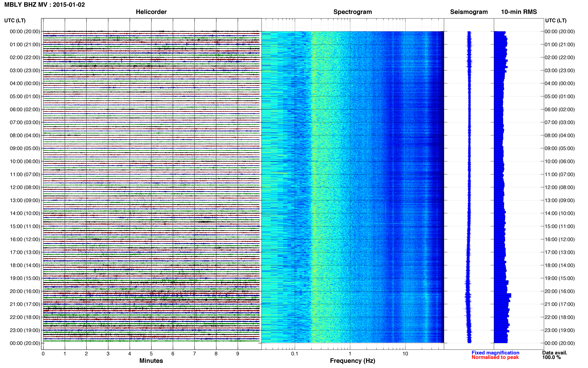The width and height of the screenshot is (588, 368).
Task: Click the '10' tick on the Frequency axis
Action: (x=405, y=354)
